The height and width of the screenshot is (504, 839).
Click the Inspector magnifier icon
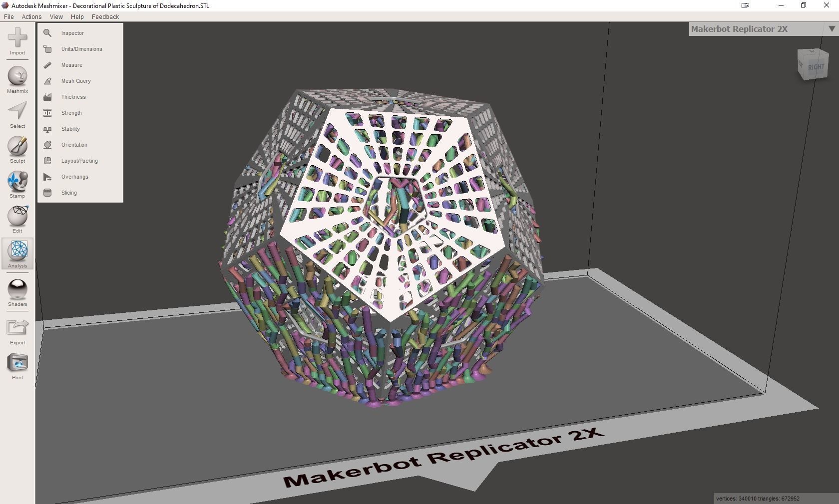click(x=47, y=33)
